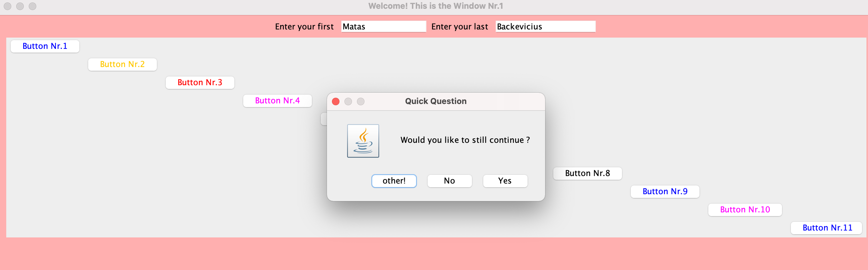Minimize the Quick Question dialog
The height and width of the screenshot is (270, 868).
click(x=348, y=101)
